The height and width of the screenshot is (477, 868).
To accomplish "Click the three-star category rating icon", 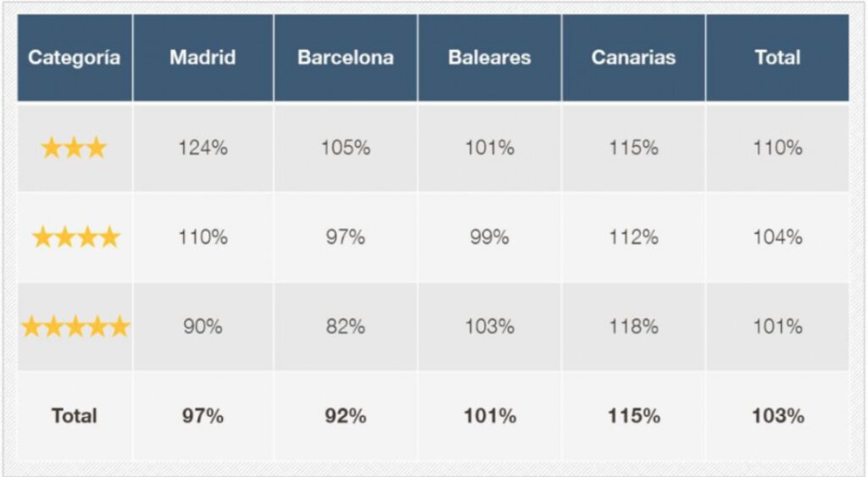I will click(x=74, y=148).
